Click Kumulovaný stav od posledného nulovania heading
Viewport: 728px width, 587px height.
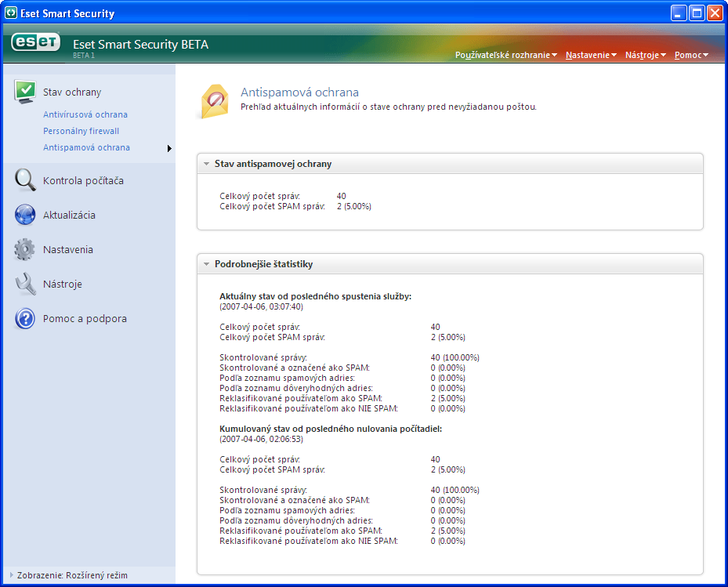click(x=331, y=429)
